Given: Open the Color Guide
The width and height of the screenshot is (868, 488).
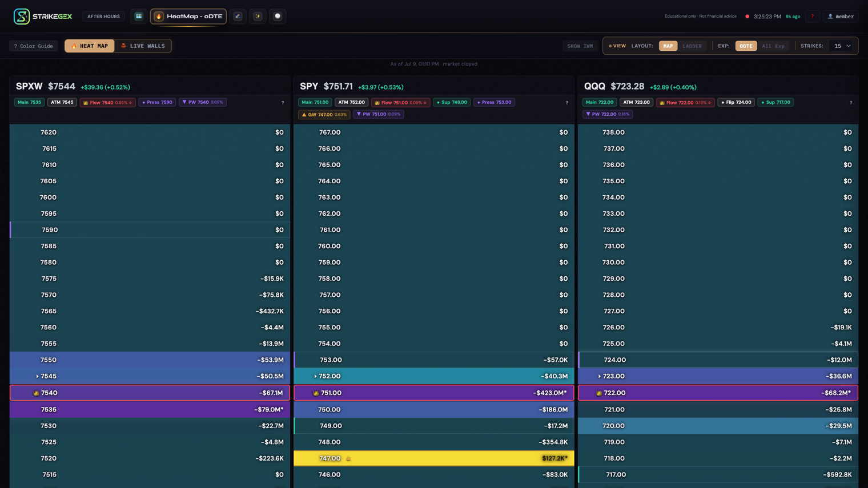Looking at the screenshot, I should coord(34,46).
